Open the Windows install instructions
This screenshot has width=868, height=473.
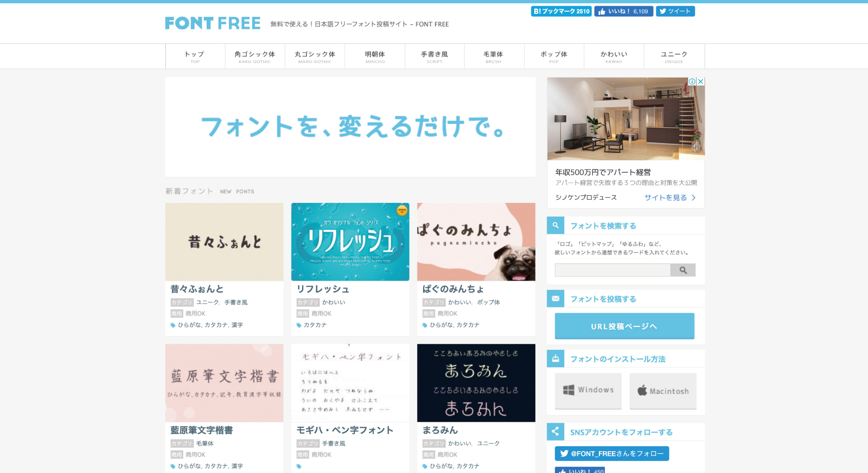pos(588,391)
